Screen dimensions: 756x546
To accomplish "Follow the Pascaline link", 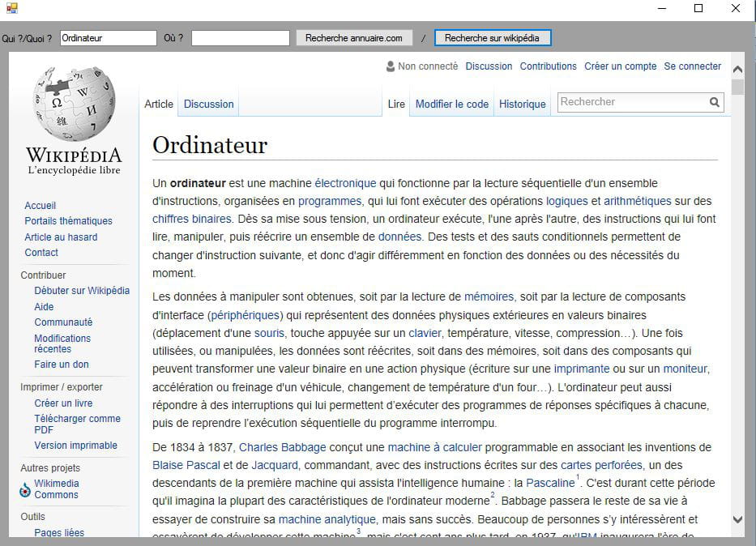I will (x=550, y=483).
